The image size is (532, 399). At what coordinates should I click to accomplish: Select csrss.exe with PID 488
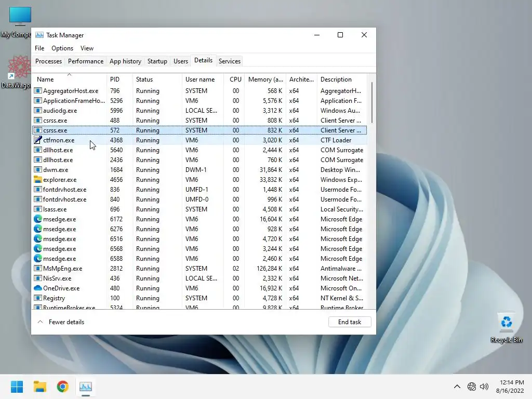(x=199, y=121)
